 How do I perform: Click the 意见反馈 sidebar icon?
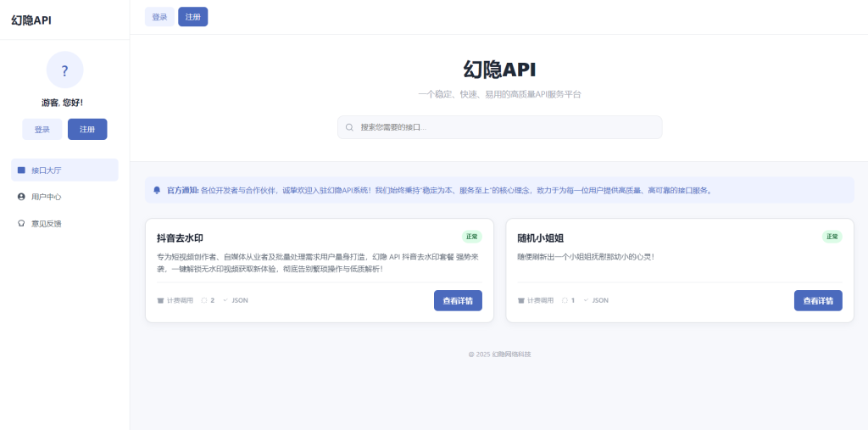(x=21, y=223)
